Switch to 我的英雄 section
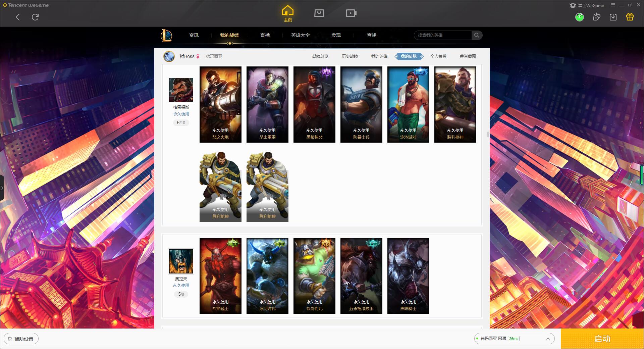Image resolution: width=644 pixels, height=349 pixels. coord(379,56)
